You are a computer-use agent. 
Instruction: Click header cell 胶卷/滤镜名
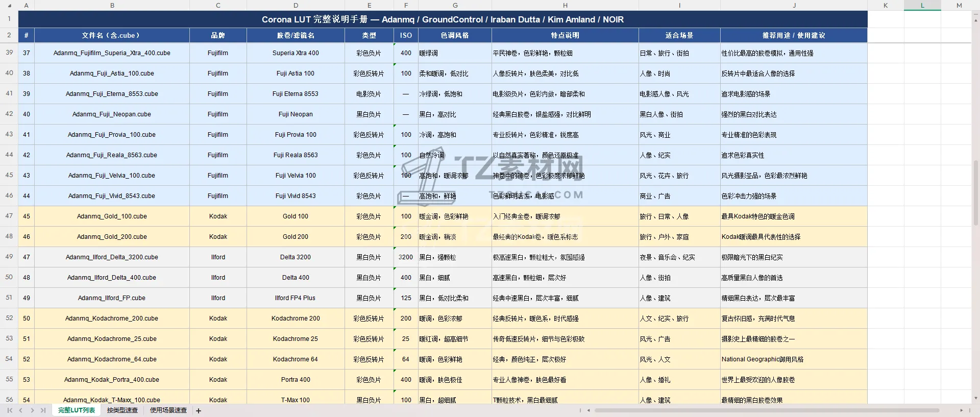click(x=296, y=35)
